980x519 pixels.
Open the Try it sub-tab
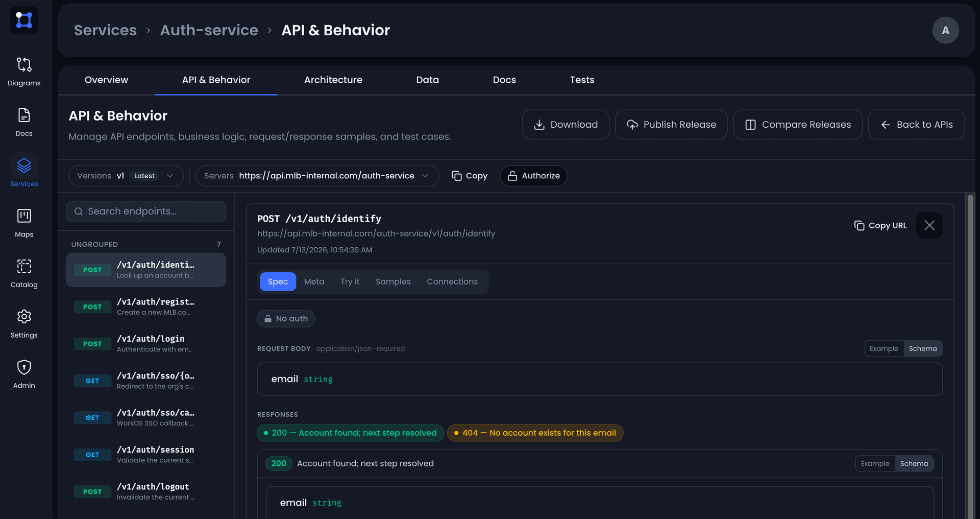(350, 281)
